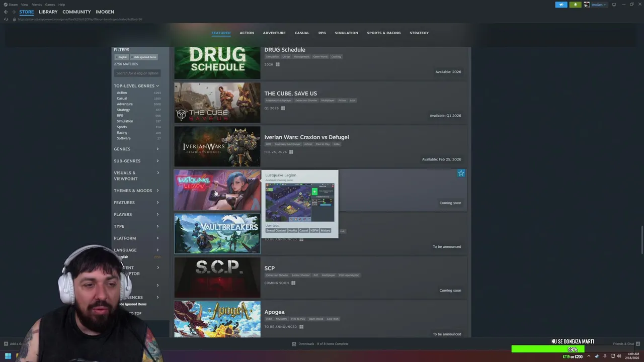This screenshot has width=644, height=362.
Task: Show hidden tray icons chevron
Action: (x=590, y=356)
